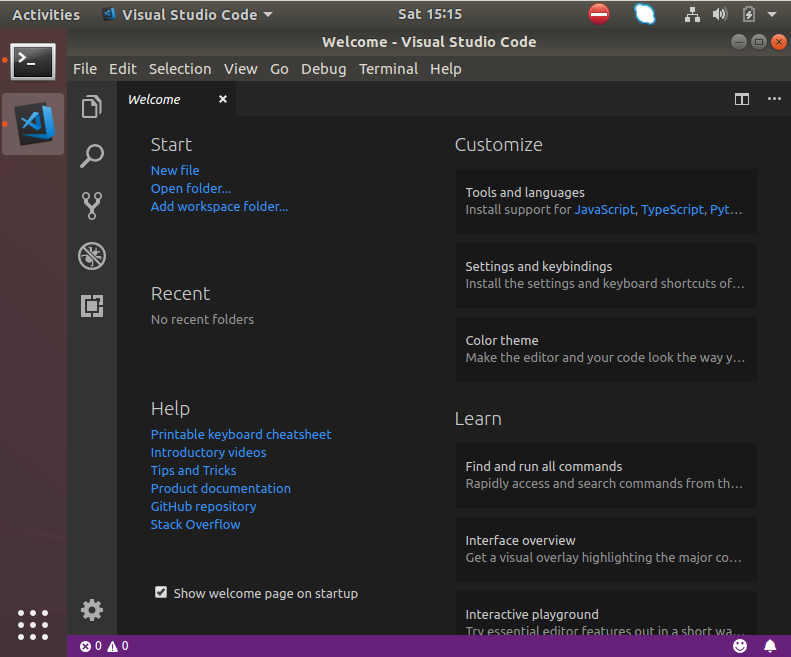Screen dimensions: 791x657
Task: Open the Source Control view icon
Action: pyautogui.click(x=92, y=205)
